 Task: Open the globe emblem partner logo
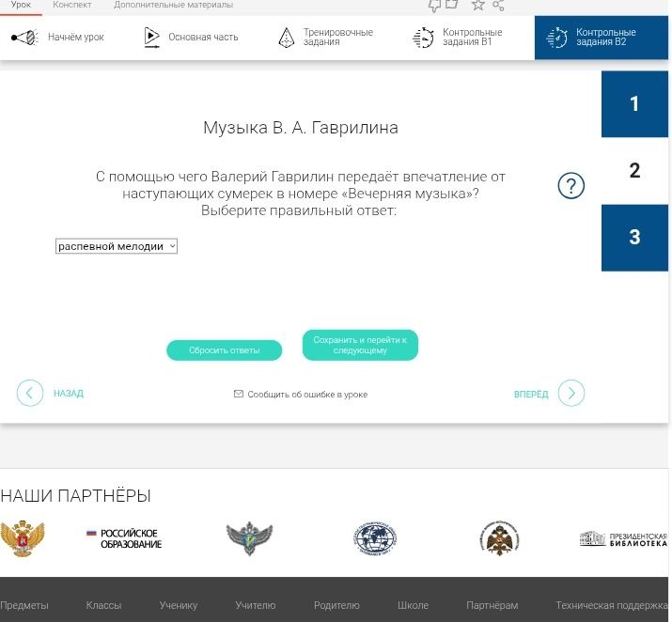375,538
